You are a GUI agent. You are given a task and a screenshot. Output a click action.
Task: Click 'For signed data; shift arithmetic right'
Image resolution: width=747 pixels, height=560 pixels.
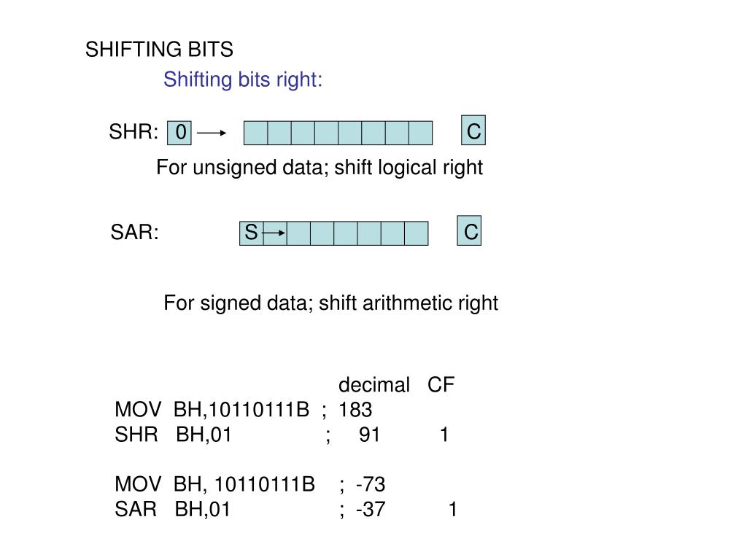330,303
